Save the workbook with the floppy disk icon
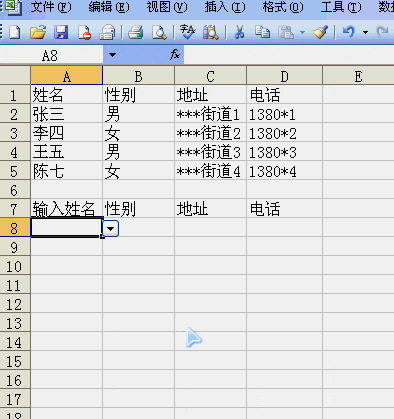This screenshot has height=419, width=394. [61, 33]
